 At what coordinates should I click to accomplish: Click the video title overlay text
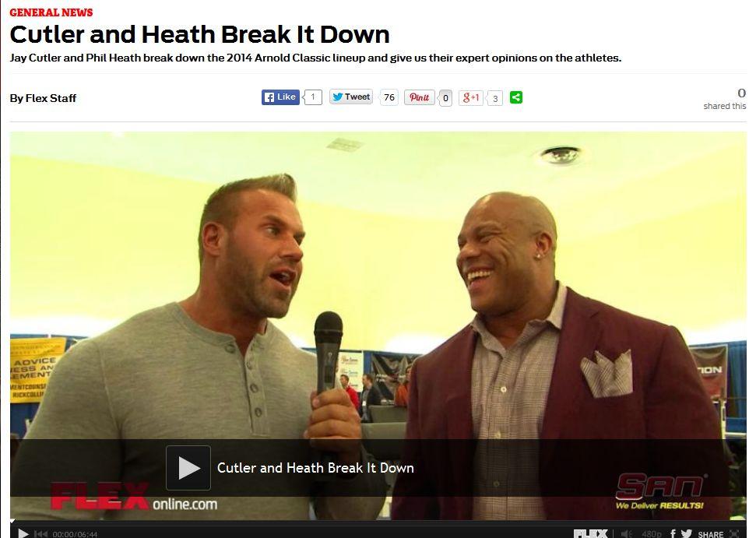click(315, 468)
